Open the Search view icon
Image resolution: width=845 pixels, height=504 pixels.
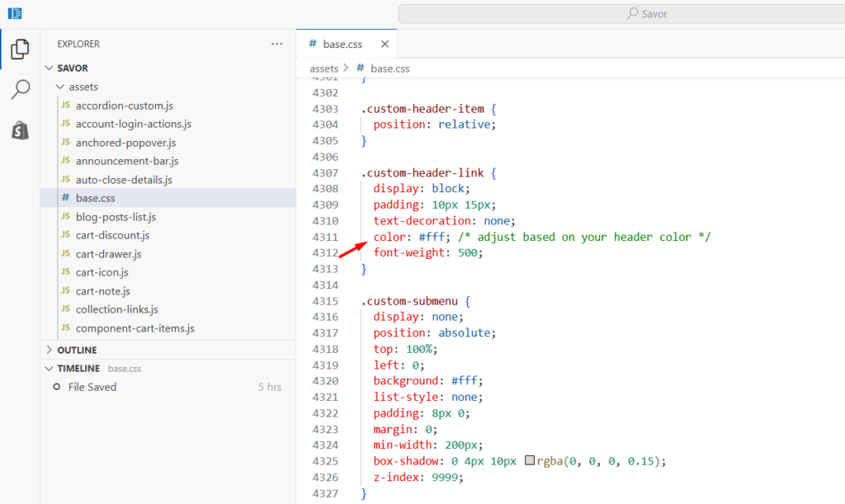20,90
